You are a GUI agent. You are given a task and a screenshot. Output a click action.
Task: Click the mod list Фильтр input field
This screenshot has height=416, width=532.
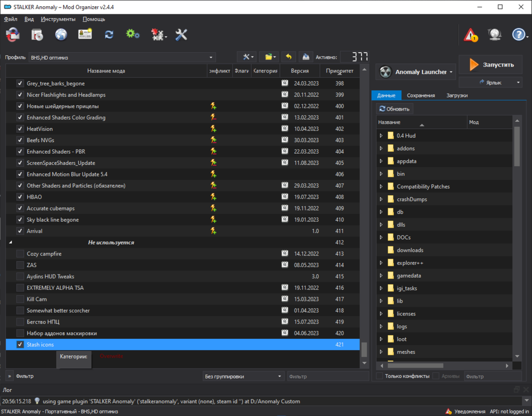[x=327, y=376]
